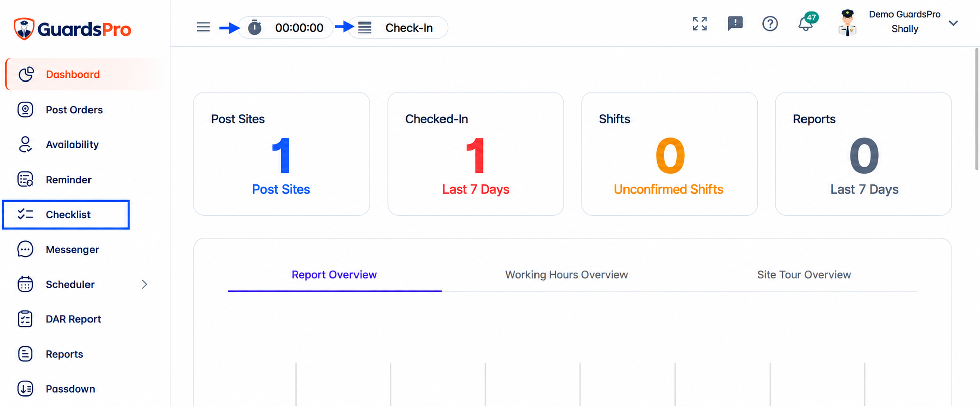Click the page vertical scrollbar
Viewport: 980px width, 406px height.
(976, 109)
